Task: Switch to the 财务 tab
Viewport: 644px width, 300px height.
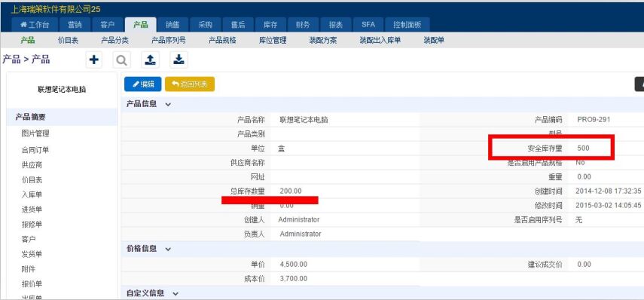Action: (303, 25)
